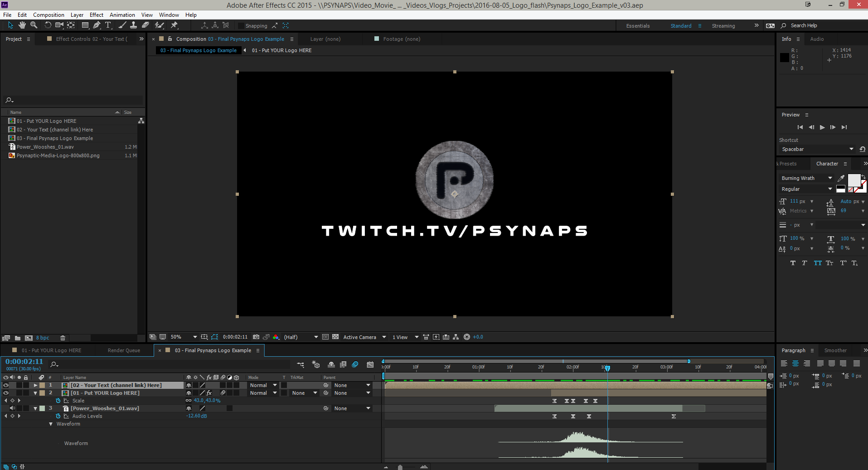The width and height of the screenshot is (868, 470).
Task: Open the 1 View layout dropdown
Action: [405, 337]
